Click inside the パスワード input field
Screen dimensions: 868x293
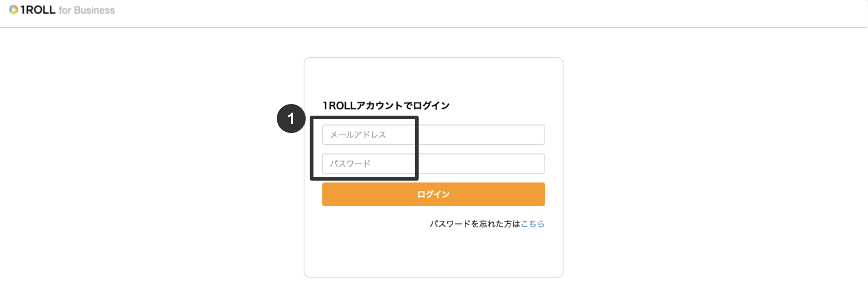433,163
